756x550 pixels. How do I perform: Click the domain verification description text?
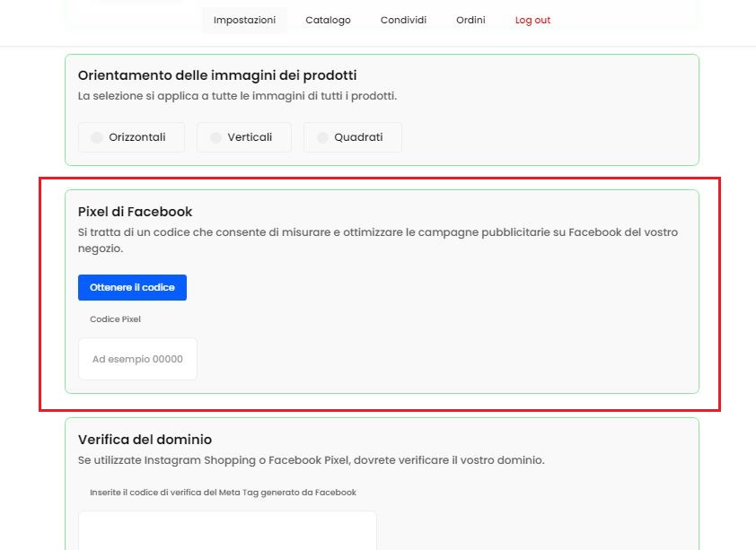311,460
